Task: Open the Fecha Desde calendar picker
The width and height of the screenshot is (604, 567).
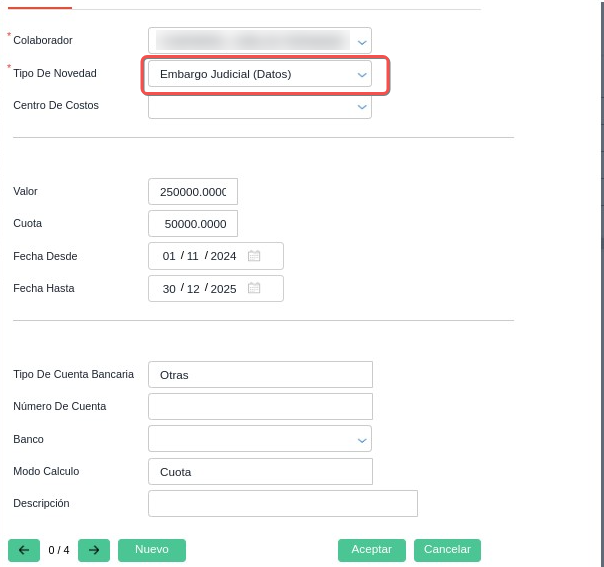Action: click(254, 256)
